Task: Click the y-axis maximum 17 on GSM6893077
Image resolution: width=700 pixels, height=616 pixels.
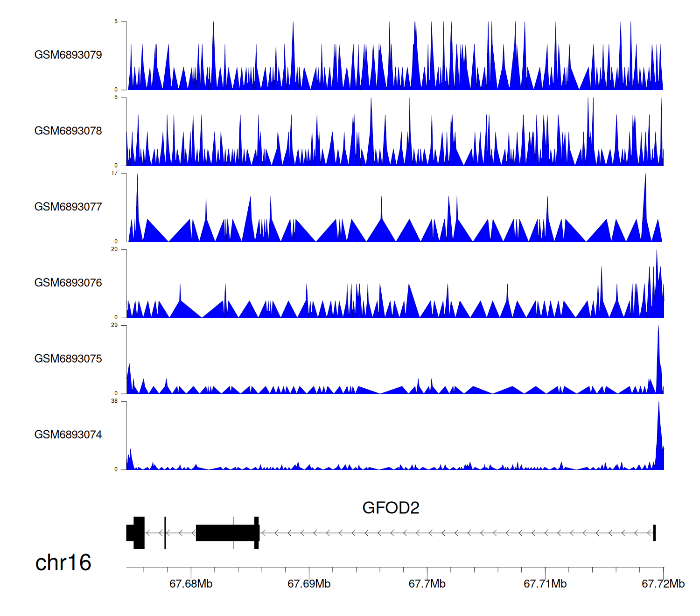Action: (x=114, y=173)
